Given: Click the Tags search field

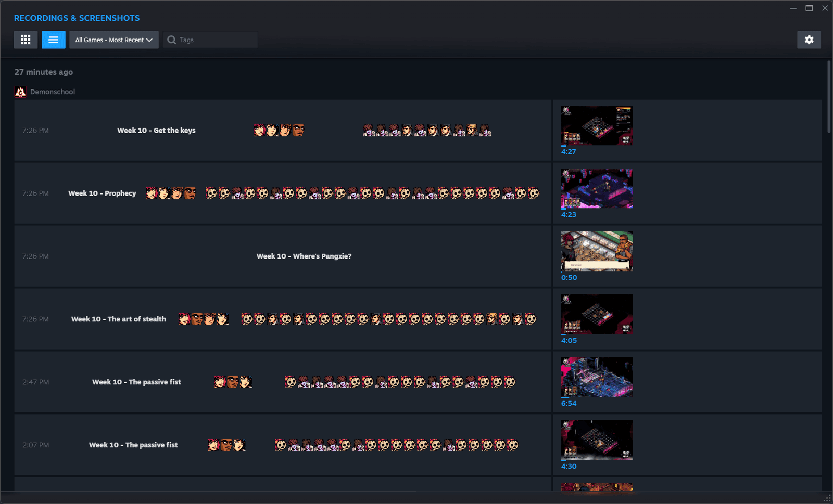Looking at the screenshot, I should click(x=210, y=40).
